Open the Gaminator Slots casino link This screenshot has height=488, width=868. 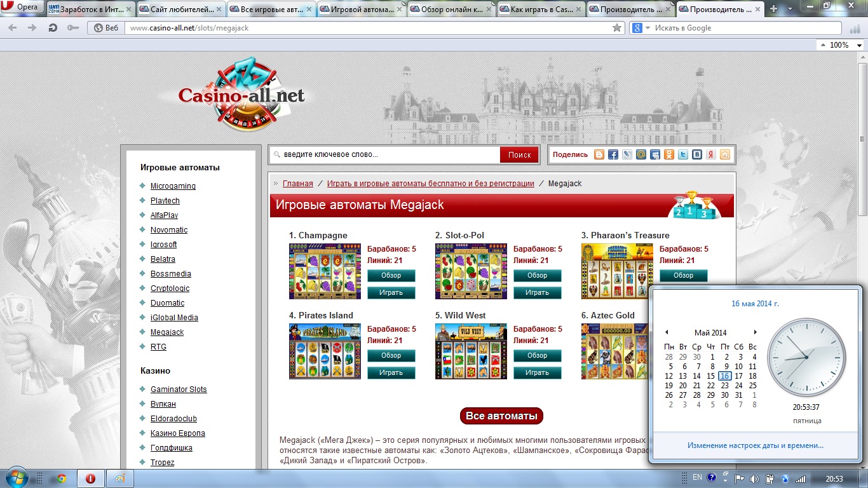tap(179, 390)
